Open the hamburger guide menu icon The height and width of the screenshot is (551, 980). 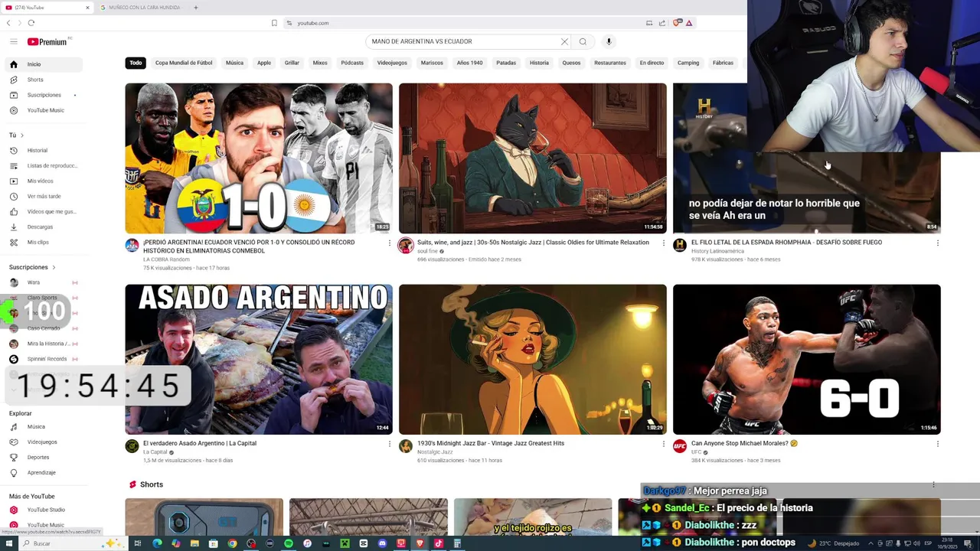(x=13, y=41)
